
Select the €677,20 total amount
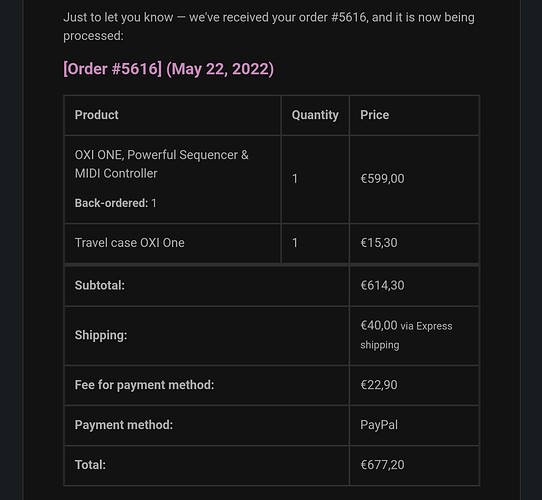tap(382, 465)
